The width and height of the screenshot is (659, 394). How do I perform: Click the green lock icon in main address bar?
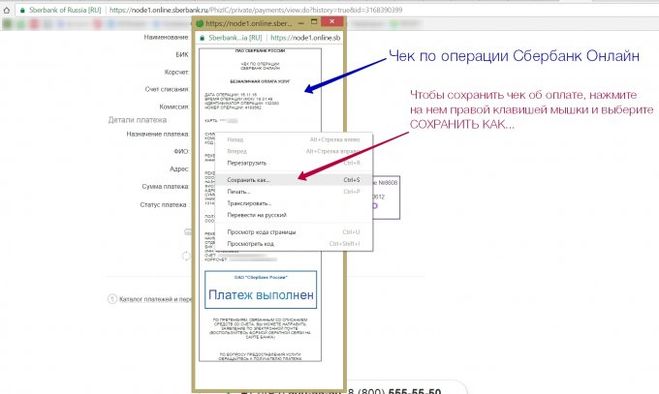pos(22,10)
